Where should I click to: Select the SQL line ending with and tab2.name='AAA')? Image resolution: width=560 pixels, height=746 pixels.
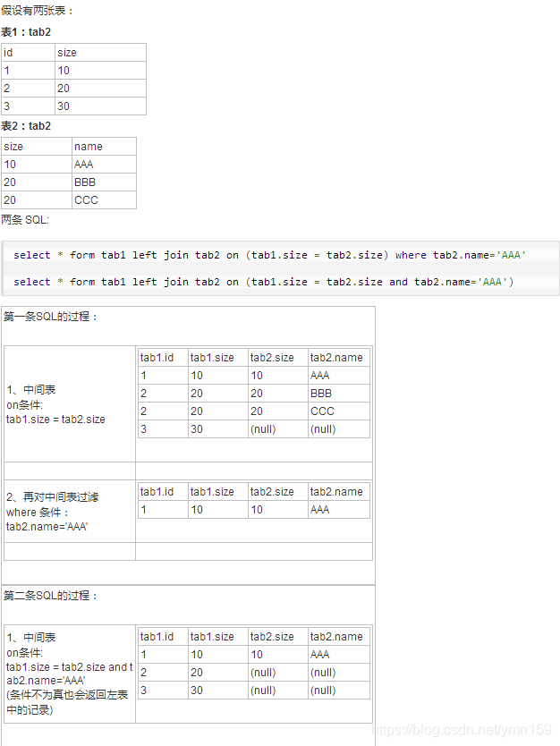[x=264, y=282]
